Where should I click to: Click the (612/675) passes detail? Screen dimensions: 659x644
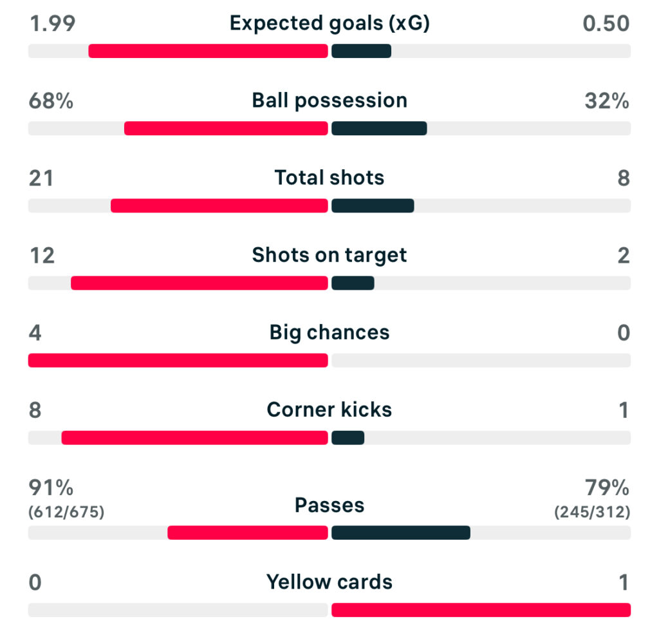[66, 513]
